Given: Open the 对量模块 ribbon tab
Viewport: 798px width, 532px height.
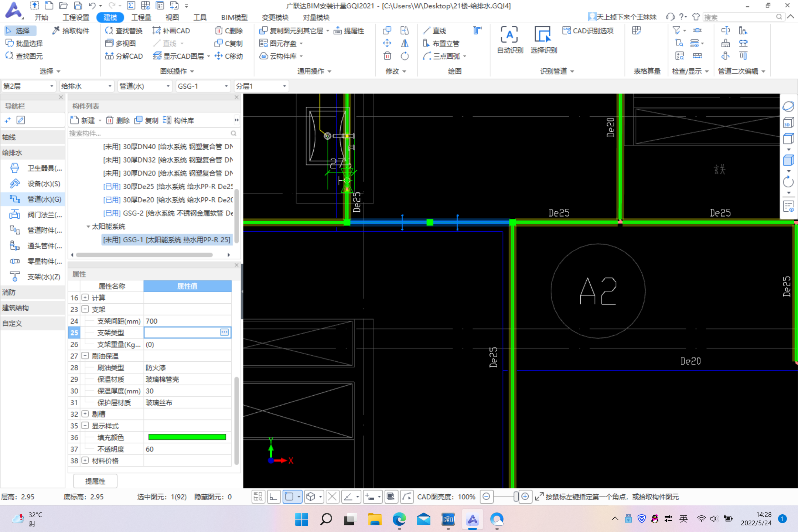Looking at the screenshot, I should point(316,17).
